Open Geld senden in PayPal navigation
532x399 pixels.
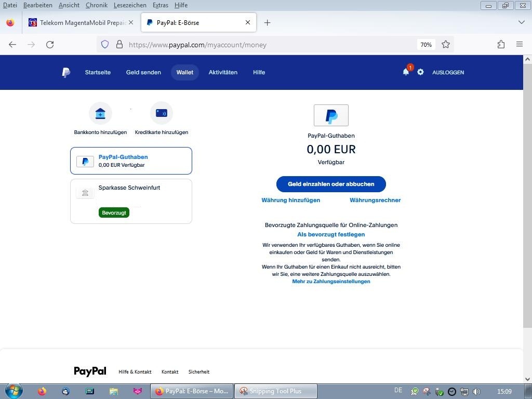(143, 72)
